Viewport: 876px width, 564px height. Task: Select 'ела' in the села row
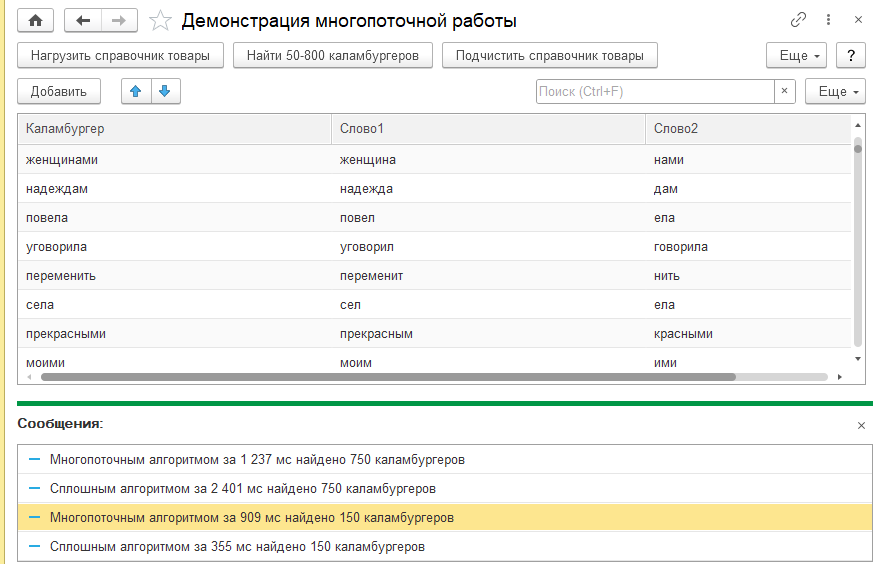(x=748, y=305)
